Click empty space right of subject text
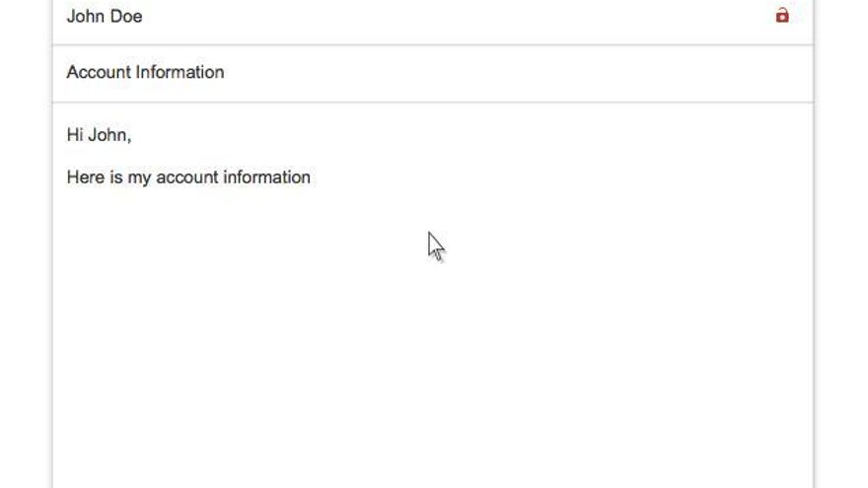This screenshot has height=488, width=868. click(515, 73)
